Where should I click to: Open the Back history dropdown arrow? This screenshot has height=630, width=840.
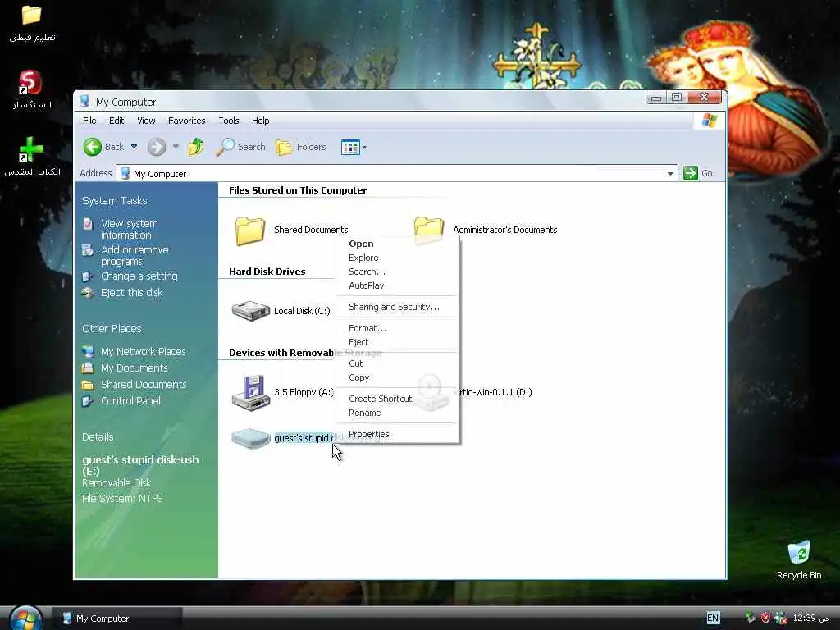[134, 147]
